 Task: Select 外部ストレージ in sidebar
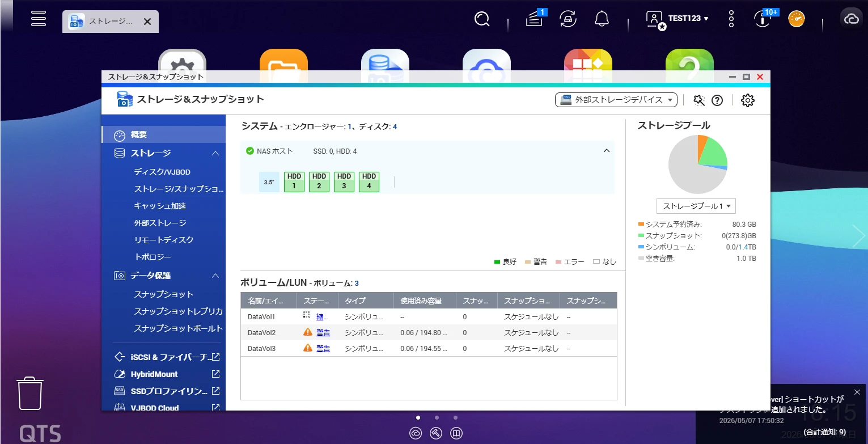point(160,223)
